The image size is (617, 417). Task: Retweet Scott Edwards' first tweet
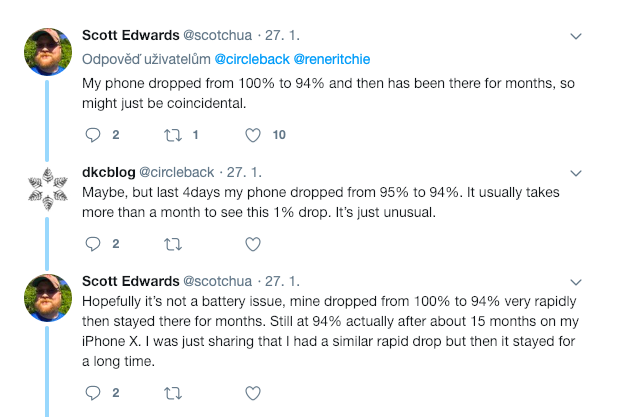172,135
